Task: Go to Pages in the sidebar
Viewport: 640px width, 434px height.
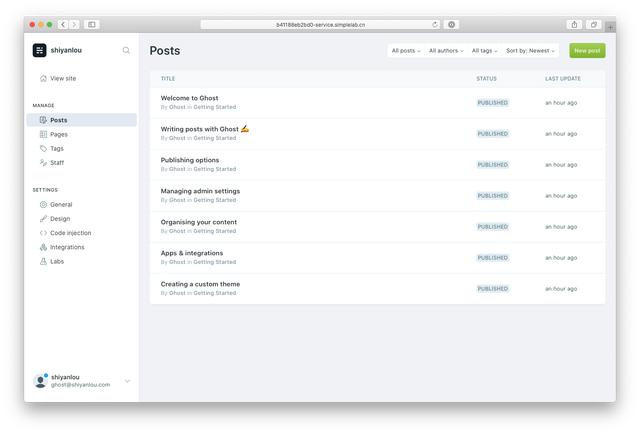Action: click(x=58, y=134)
